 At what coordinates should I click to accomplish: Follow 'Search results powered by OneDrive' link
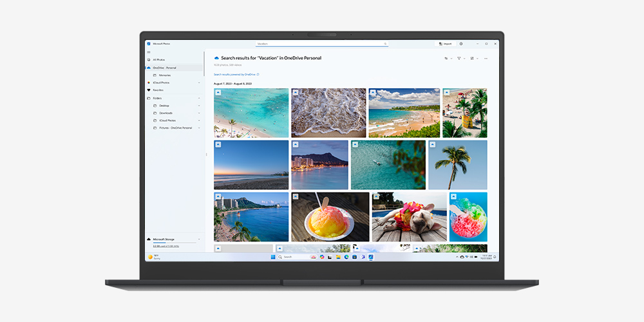coord(234,74)
